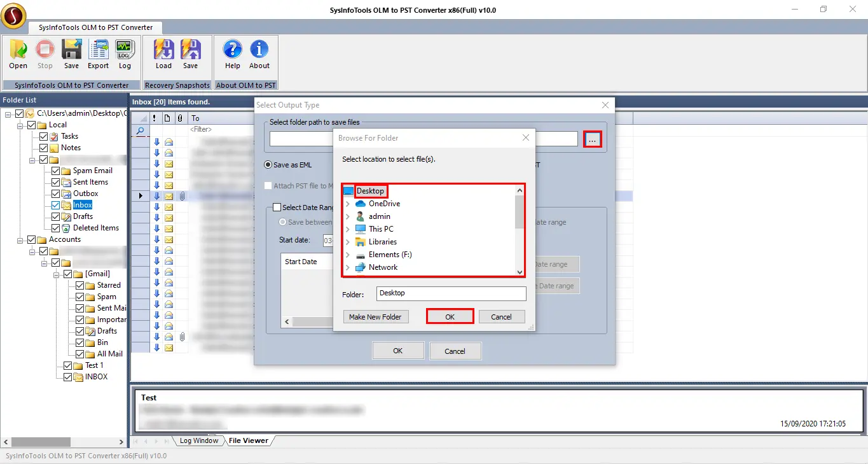Uncheck the Sent Items checkbox
Image resolution: width=868 pixels, height=464 pixels.
55,182
